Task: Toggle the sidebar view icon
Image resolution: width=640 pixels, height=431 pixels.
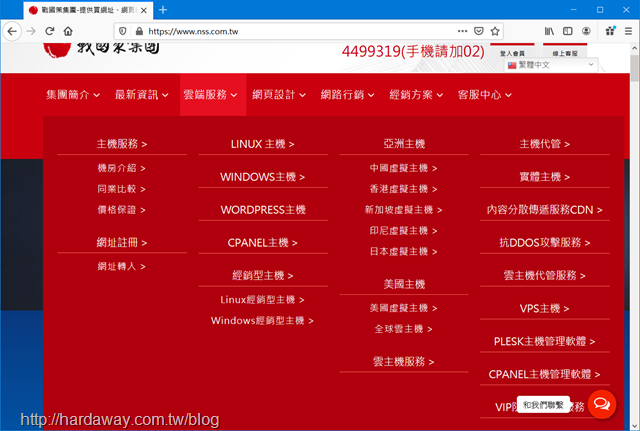Action: point(567,31)
